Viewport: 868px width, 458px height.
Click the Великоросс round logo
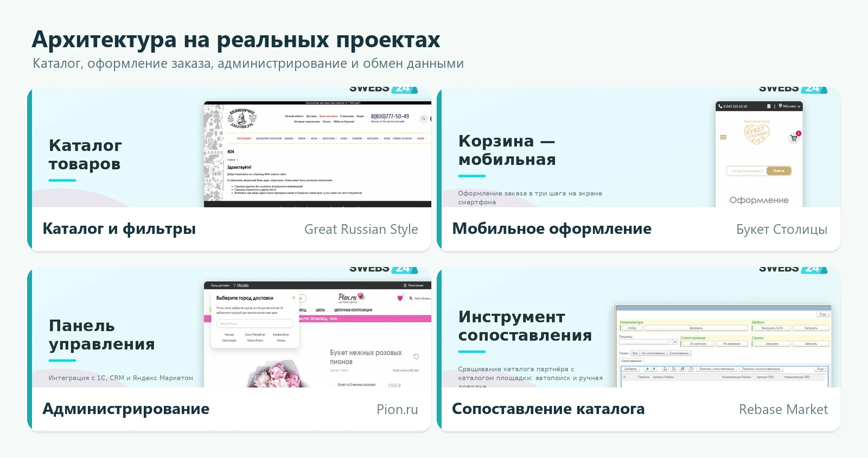242,118
